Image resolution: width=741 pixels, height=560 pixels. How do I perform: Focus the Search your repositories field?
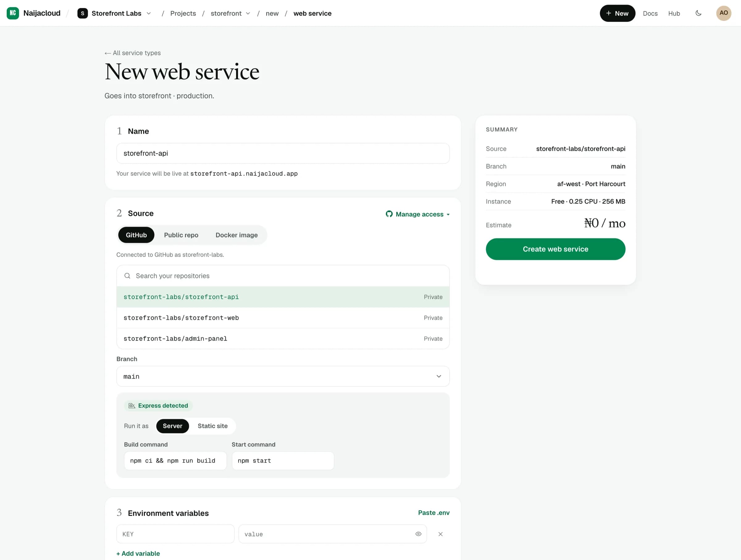coord(283,276)
